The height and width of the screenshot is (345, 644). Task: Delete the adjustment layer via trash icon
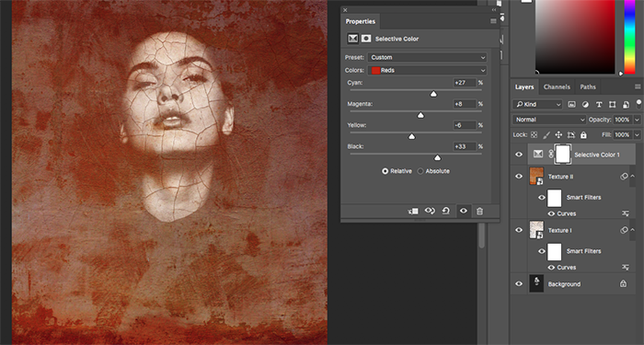[479, 211]
